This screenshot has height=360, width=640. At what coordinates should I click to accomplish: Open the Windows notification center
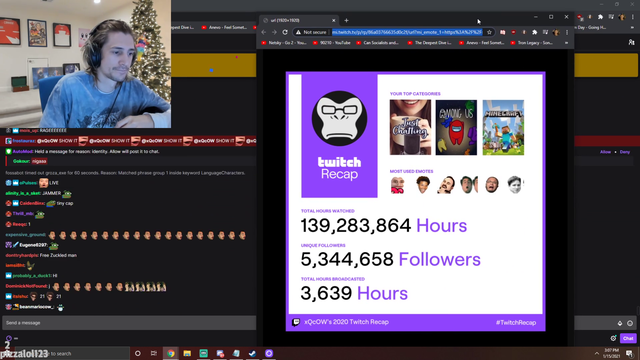coord(629,353)
